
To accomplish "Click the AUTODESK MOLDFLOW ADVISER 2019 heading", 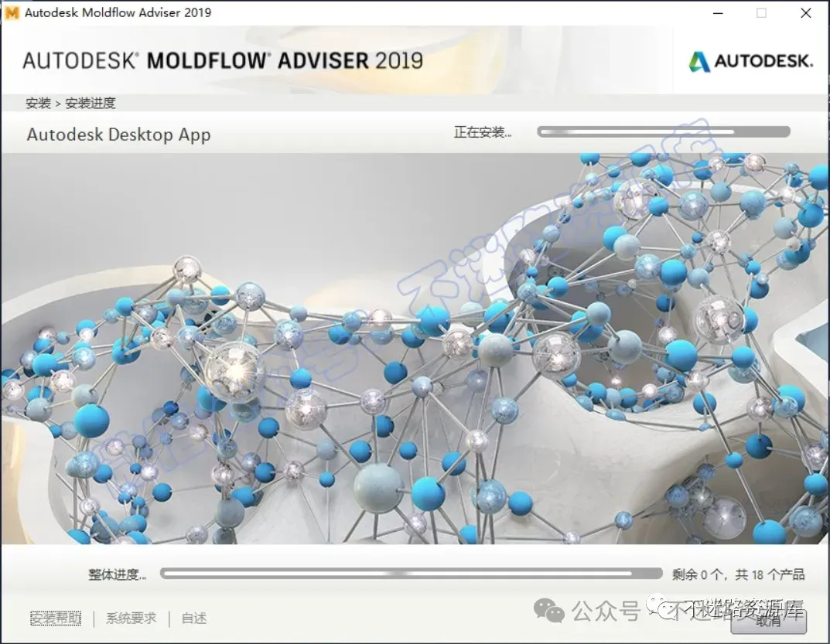I will pyautogui.click(x=223, y=61).
